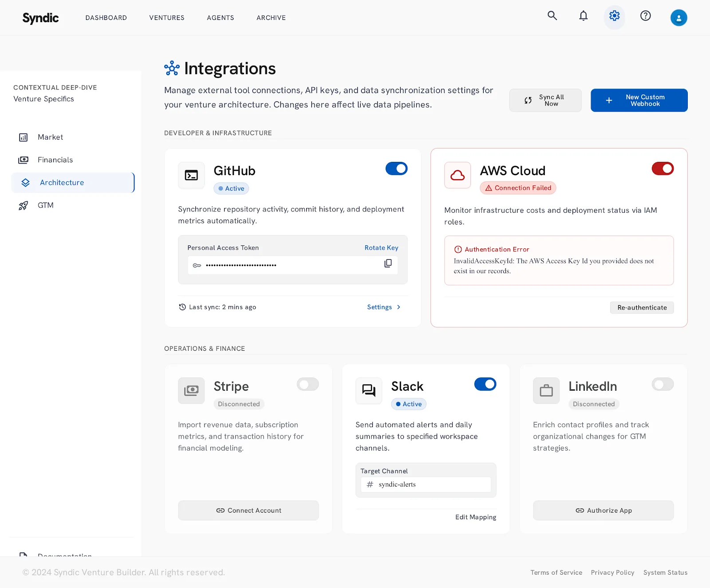Re-authenticate the AWS Cloud connection

642,308
